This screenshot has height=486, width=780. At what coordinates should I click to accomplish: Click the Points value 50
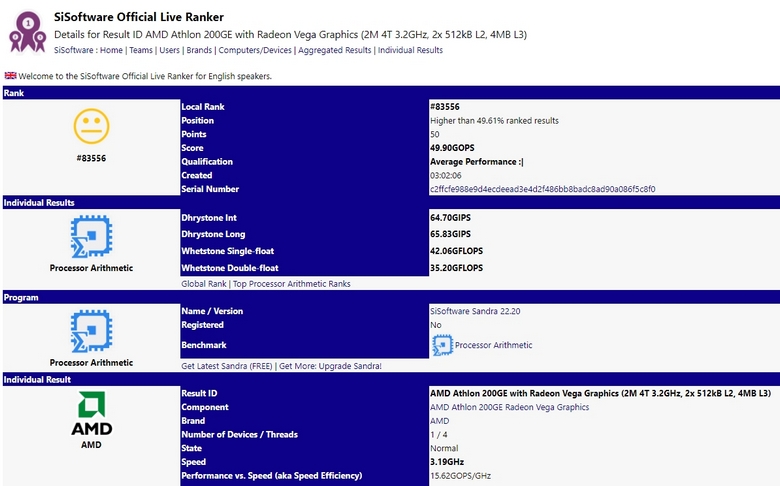[435, 134]
